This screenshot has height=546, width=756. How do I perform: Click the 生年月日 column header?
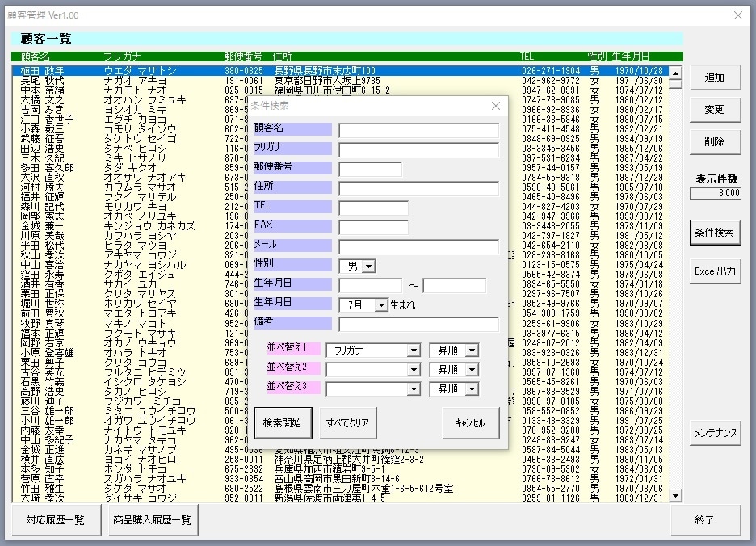[x=631, y=57]
